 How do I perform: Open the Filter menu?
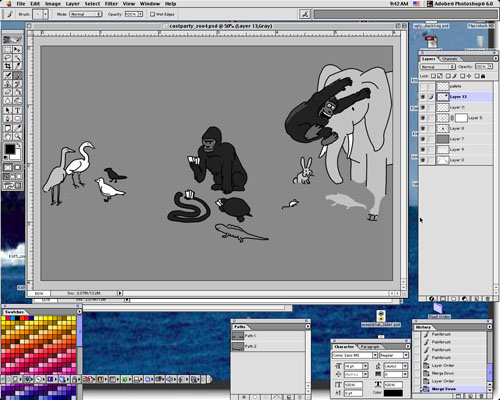click(111, 4)
